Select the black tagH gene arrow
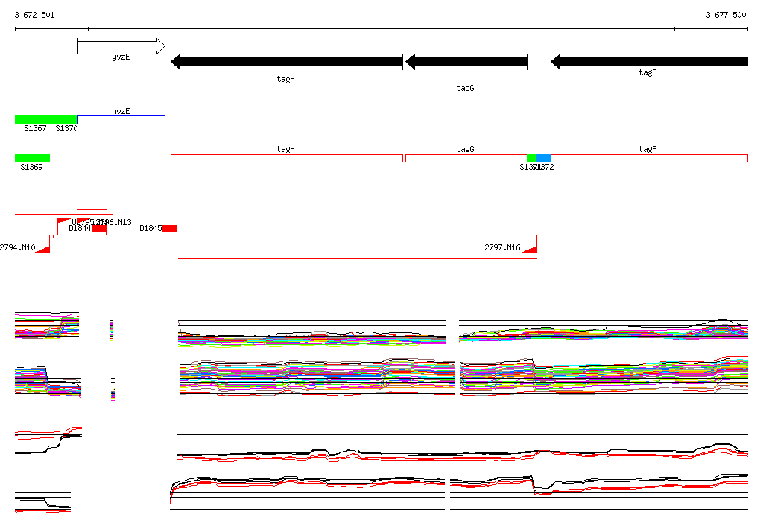Image resolution: width=763 pixels, height=532 pixels. click(287, 62)
